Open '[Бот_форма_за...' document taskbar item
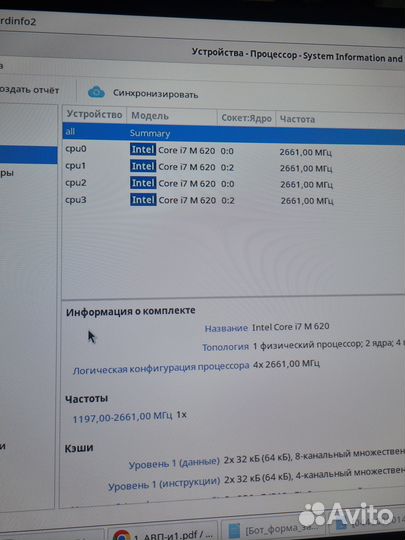Screen dimensions: 405x540 pyautogui.click(x=272, y=529)
